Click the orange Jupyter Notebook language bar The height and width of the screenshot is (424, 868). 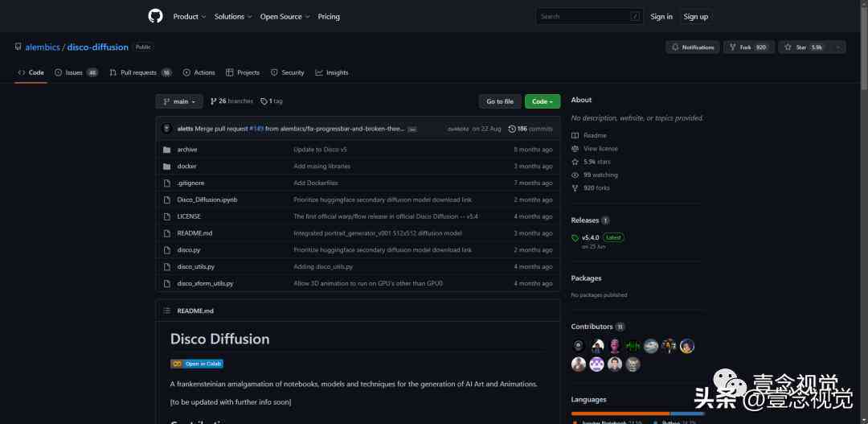620,414
